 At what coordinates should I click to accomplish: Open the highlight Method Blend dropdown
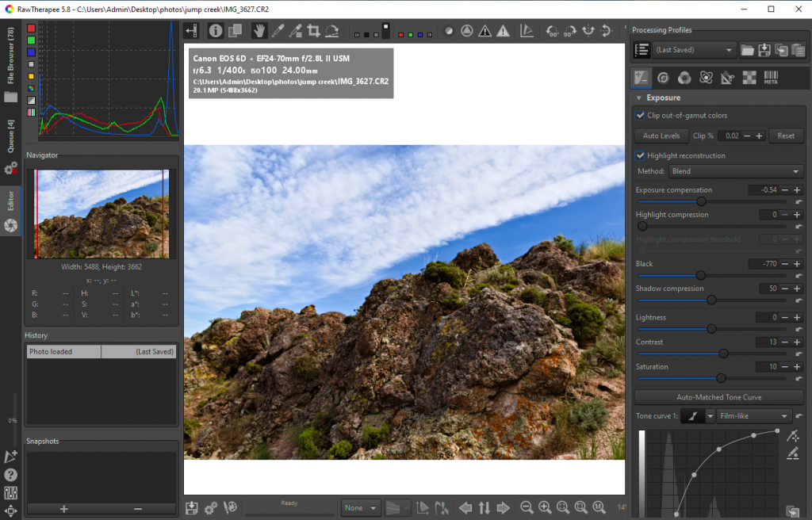click(736, 171)
